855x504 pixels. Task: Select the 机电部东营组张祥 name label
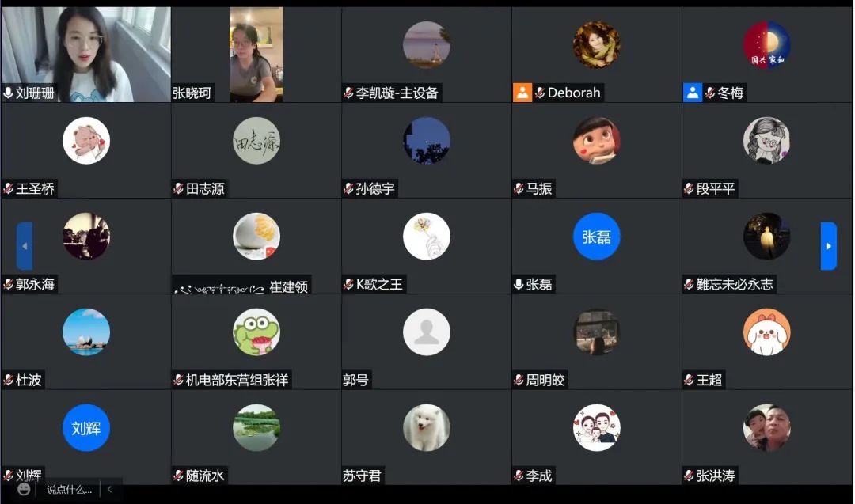(x=237, y=380)
